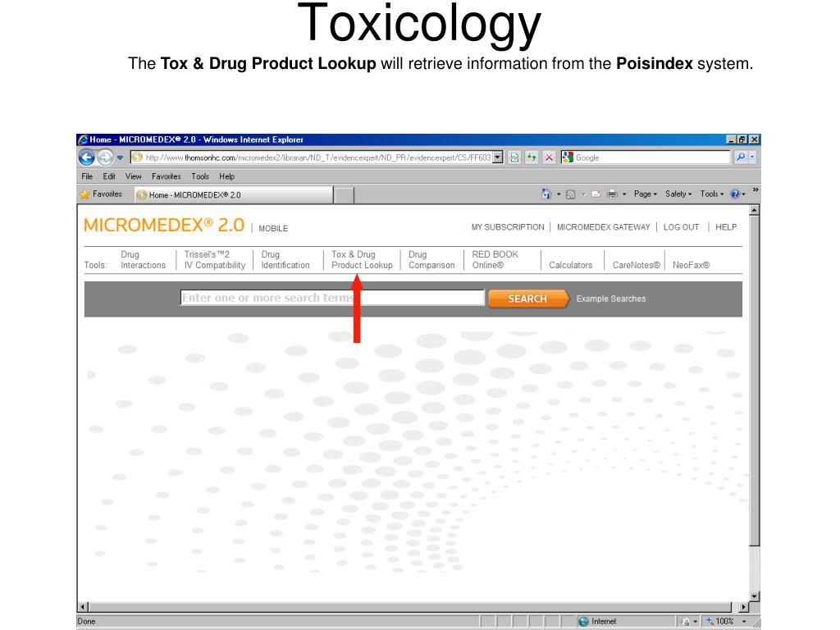
Task: Open the Favorites menu
Action: pos(166,176)
